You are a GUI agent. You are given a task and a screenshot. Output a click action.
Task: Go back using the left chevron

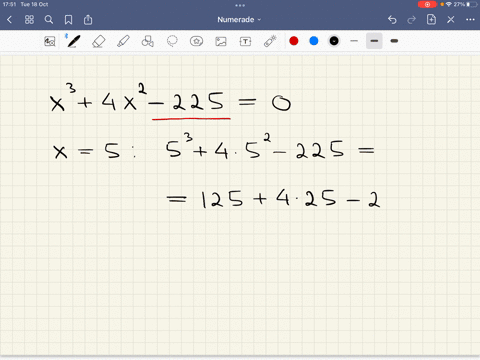[x=9, y=20]
